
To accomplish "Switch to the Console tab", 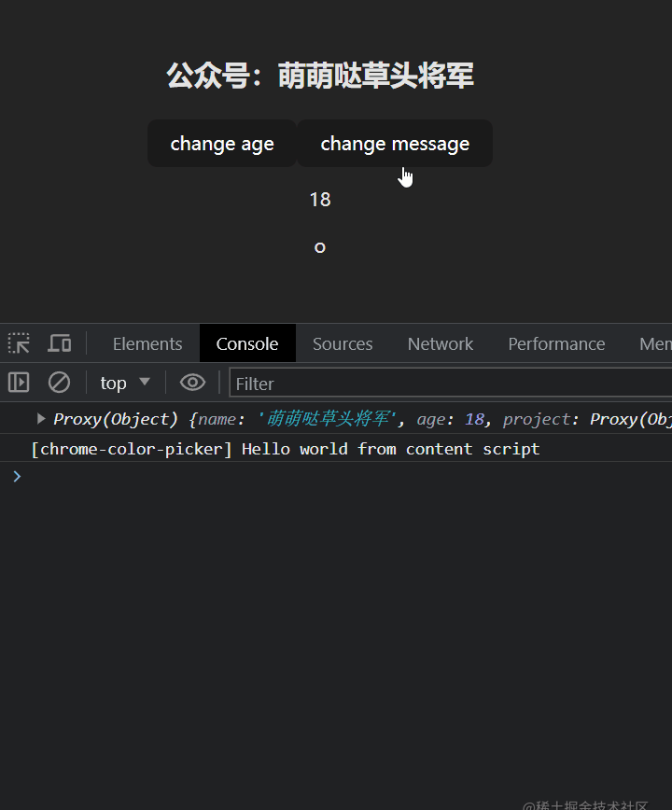I will (247, 344).
